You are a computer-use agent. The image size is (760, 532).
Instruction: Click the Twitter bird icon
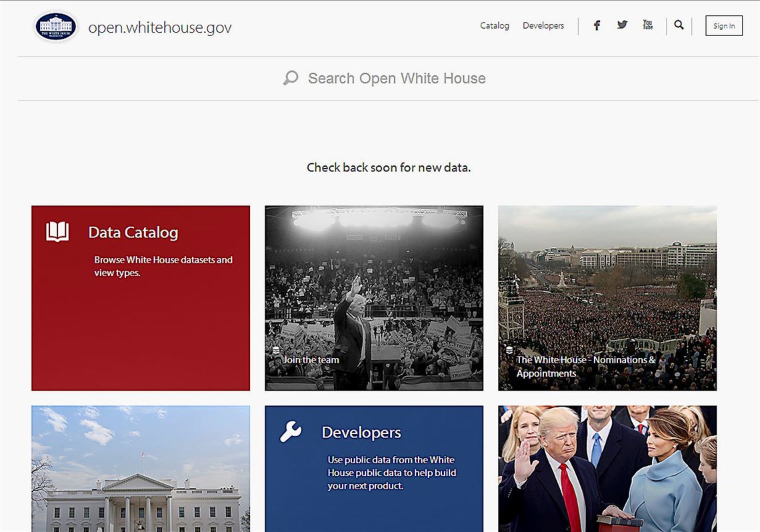pyautogui.click(x=622, y=25)
